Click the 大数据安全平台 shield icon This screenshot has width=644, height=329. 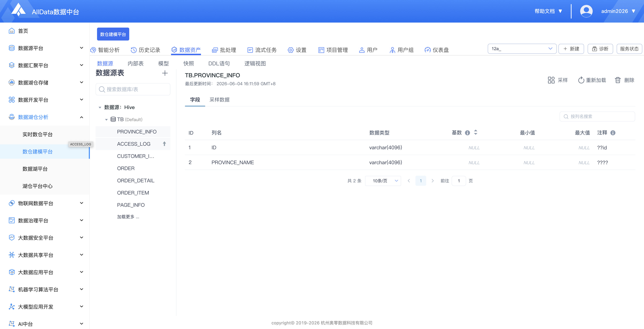[11, 238]
